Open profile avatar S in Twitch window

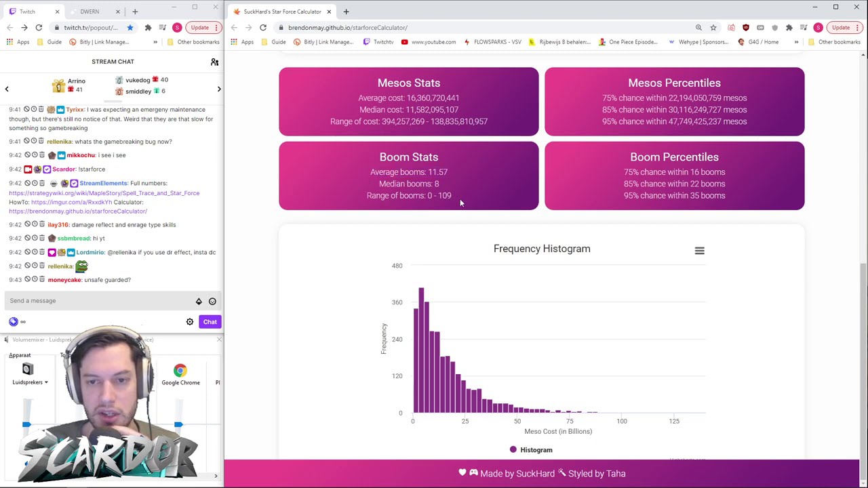tap(177, 28)
